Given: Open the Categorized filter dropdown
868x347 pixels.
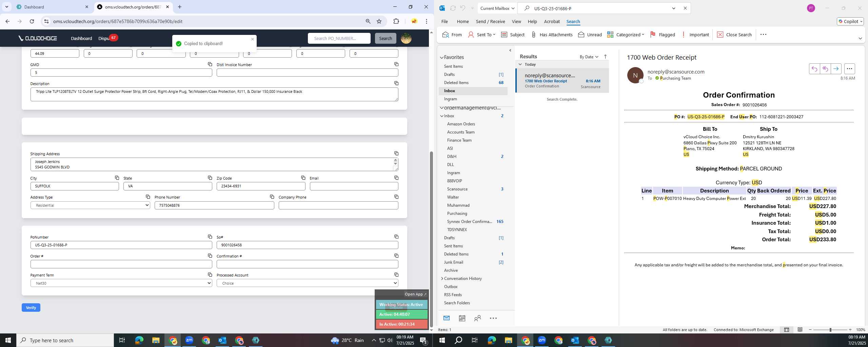Looking at the screenshot, I should point(626,35).
